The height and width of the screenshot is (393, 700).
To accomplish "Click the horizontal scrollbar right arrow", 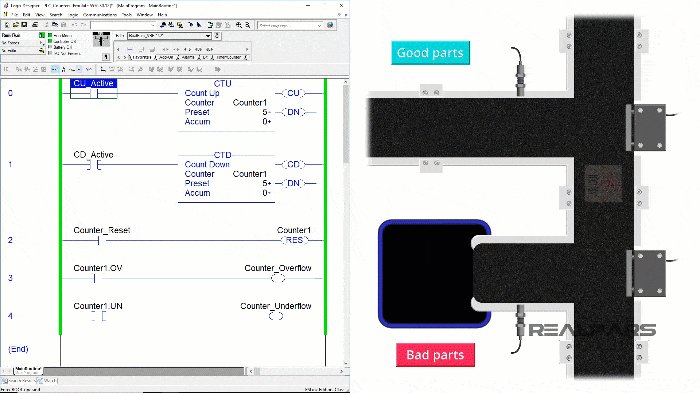I will tap(342, 371).
